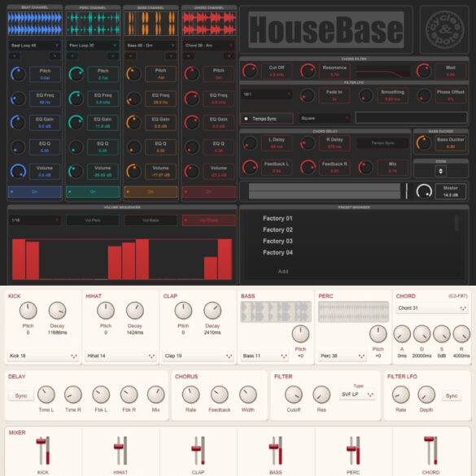Toggle the Filter LFO Sync button
Screen dimensions: 476x476
[452, 395]
